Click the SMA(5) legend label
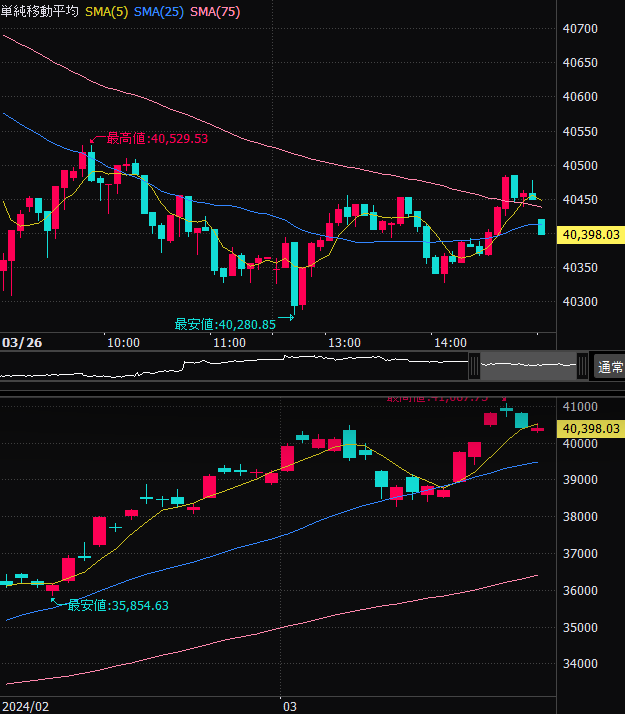Viewport: 625px width, 714px height. [x=107, y=12]
